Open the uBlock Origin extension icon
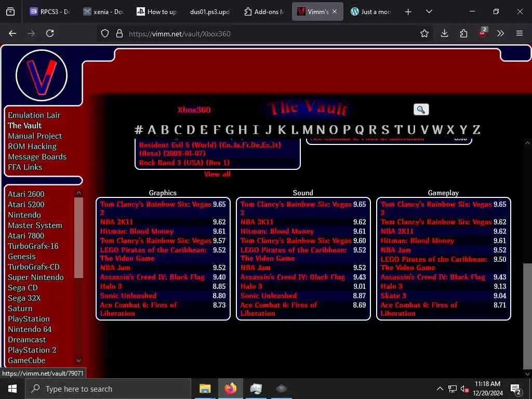This screenshot has height=399, width=532. coord(483,33)
